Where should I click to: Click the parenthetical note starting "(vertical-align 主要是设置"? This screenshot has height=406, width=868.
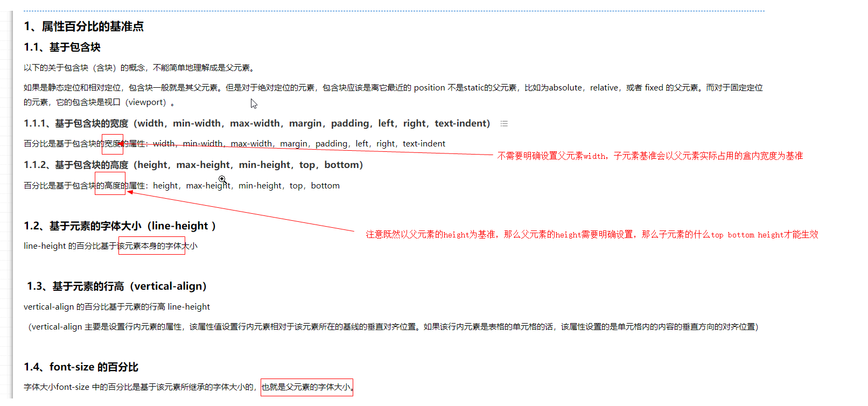point(393,327)
